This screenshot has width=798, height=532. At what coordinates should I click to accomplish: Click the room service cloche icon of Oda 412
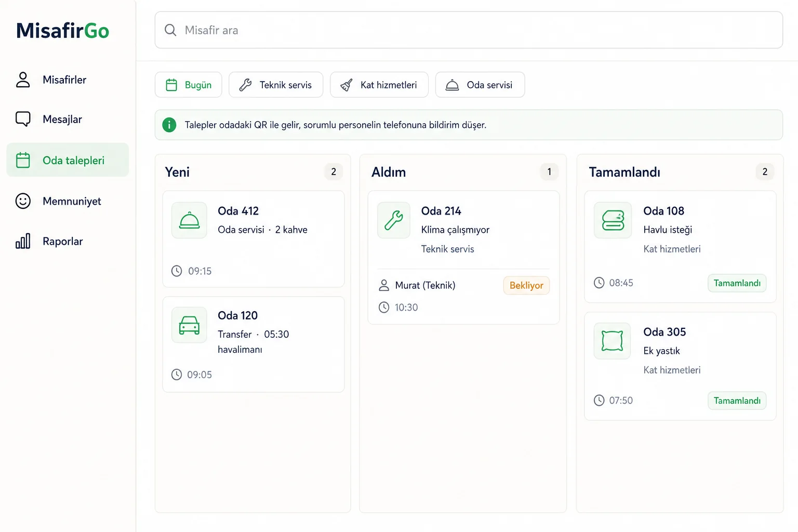point(189,220)
